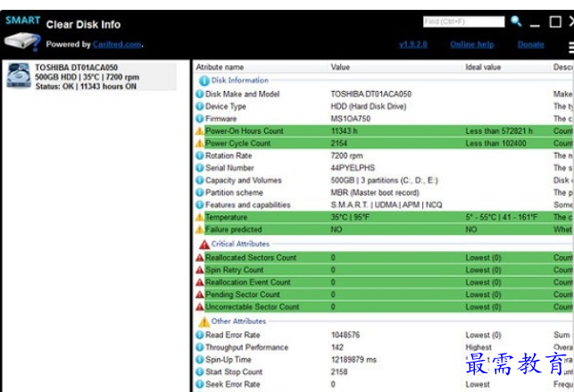Click red alert icon next to Reallocation Event Count
Viewport: 574px width, 392px height.
(x=199, y=282)
